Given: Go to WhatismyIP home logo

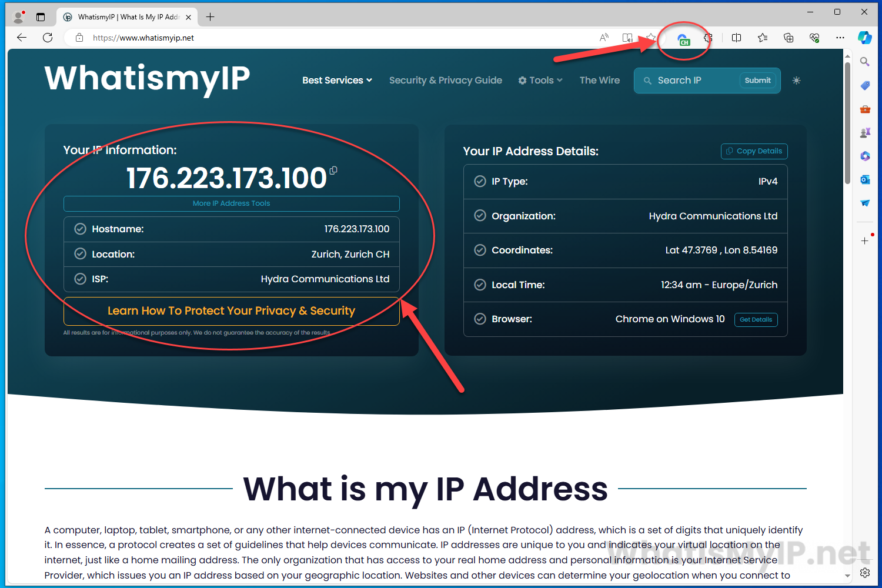Looking at the screenshot, I should [148, 78].
